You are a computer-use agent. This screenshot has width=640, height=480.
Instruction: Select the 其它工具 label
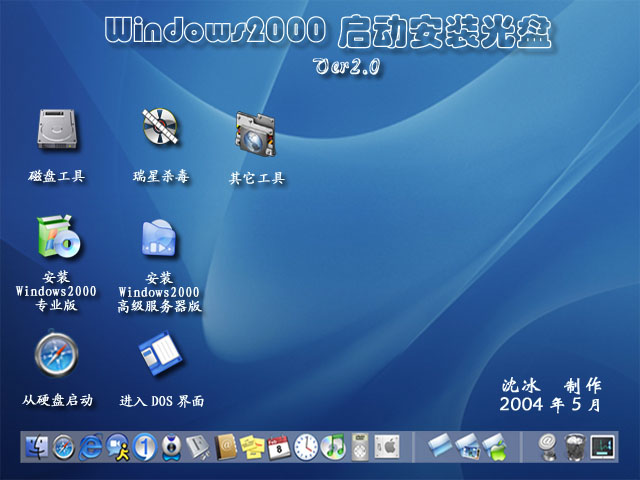(x=257, y=178)
